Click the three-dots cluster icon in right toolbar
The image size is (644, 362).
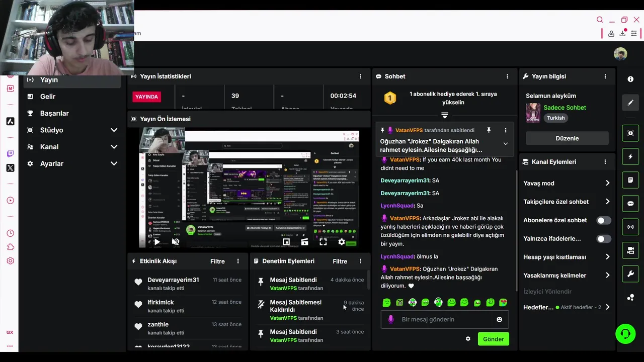[x=630, y=297]
